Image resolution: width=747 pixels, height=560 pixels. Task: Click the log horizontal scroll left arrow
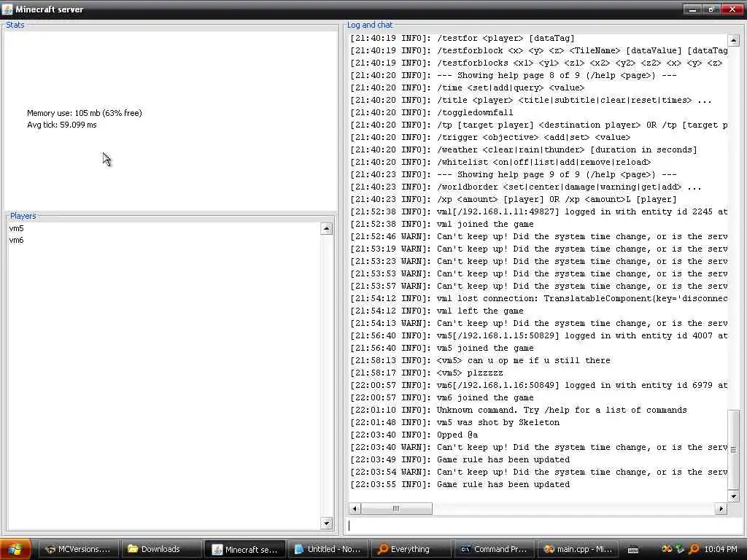pos(355,508)
